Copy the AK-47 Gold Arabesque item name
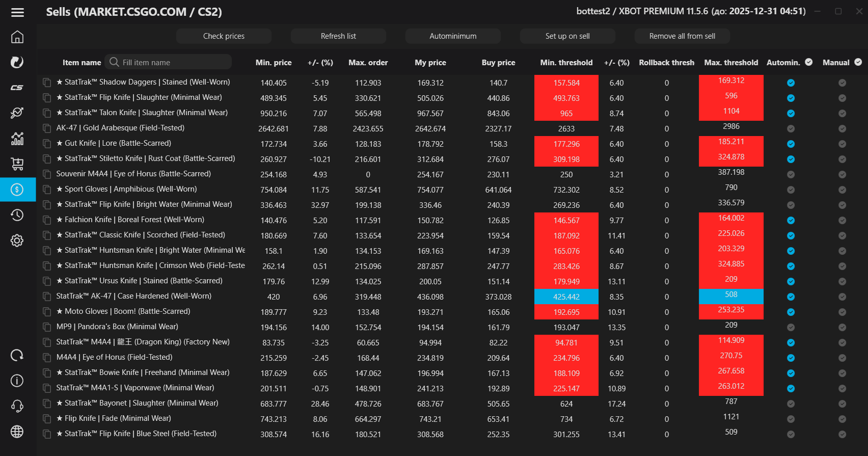This screenshot has width=868, height=456. click(x=47, y=128)
